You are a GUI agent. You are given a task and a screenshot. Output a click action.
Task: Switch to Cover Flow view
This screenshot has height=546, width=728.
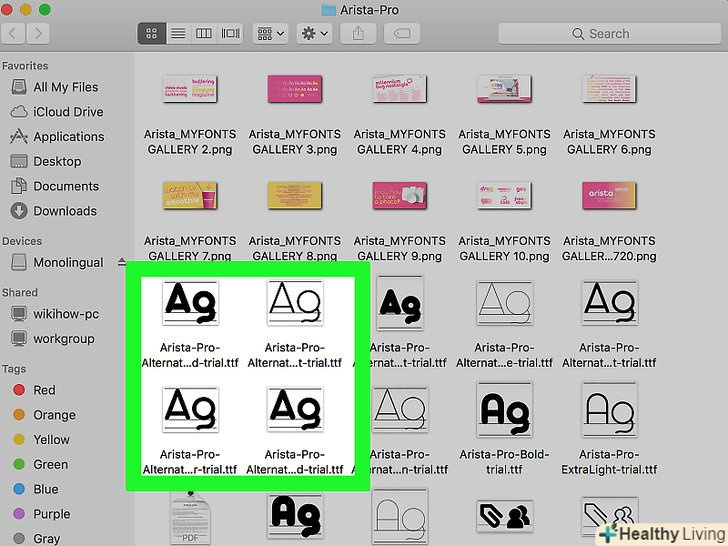pos(230,33)
